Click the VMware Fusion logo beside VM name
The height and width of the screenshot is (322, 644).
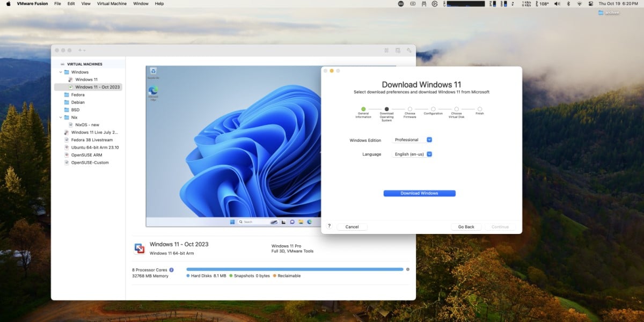click(139, 248)
